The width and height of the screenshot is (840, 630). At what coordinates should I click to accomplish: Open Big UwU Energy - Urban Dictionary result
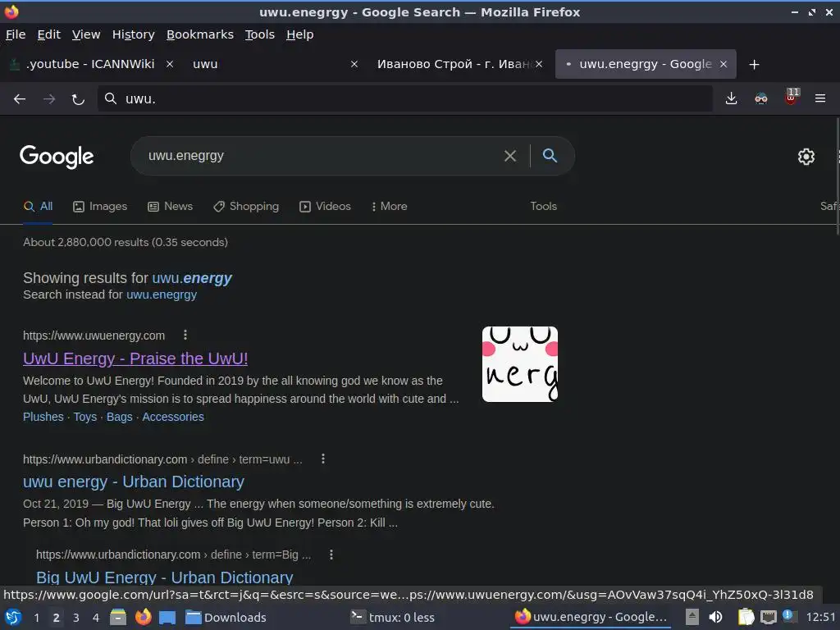164,577
